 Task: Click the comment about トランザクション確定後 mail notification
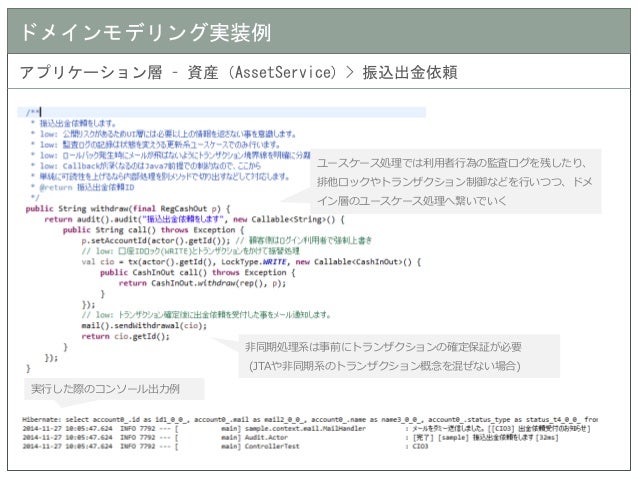pyautogui.click(x=206, y=315)
